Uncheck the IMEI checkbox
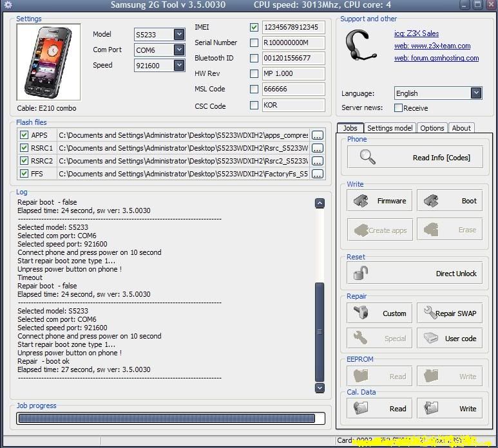 coord(254,27)
